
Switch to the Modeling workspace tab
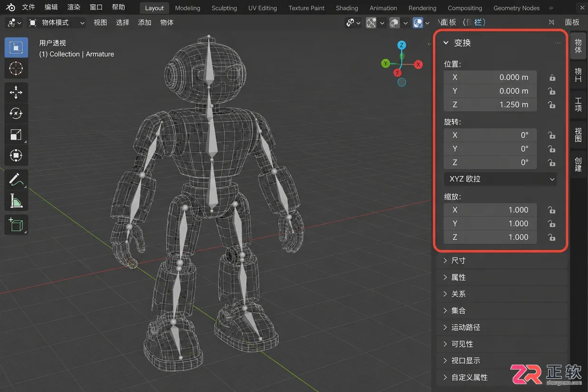coord(188,8)
